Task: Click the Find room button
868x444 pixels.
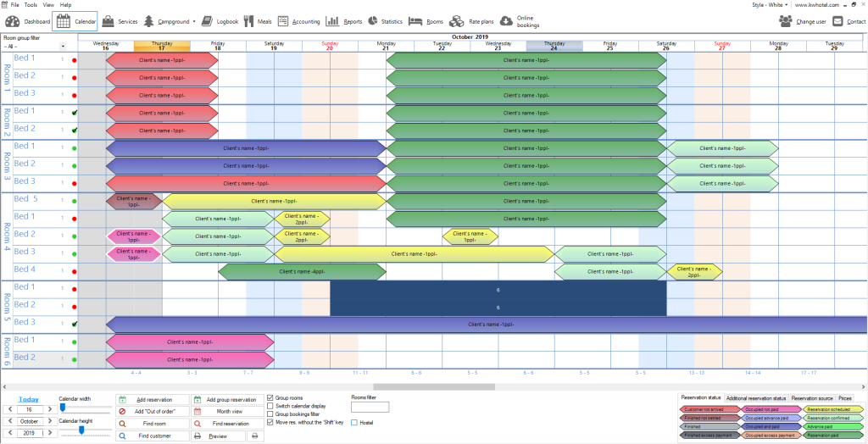Action: tap(153, 424)
